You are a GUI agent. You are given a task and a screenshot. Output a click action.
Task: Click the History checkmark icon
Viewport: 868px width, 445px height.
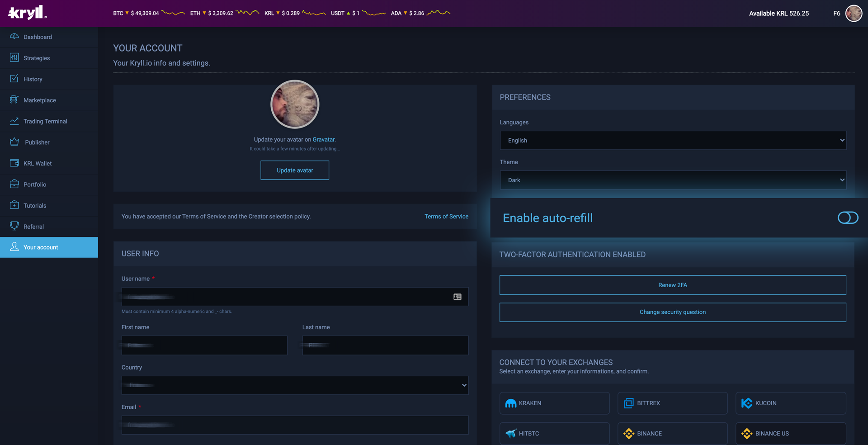(x=14, y=79)
